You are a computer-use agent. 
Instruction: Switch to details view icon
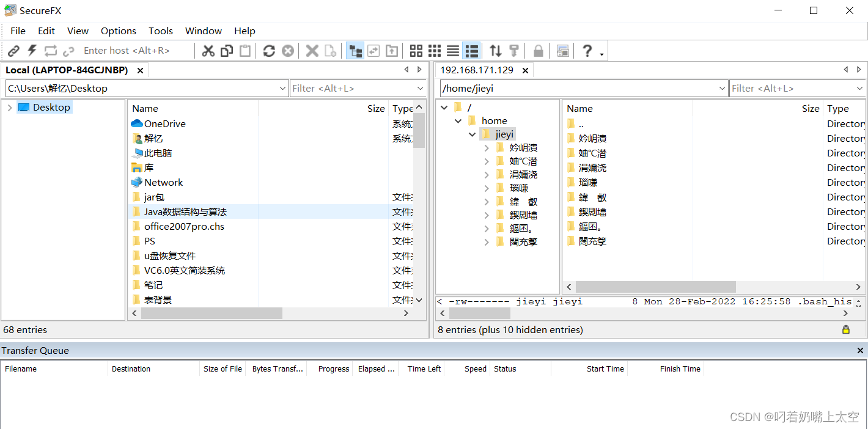tap(471, 51)
